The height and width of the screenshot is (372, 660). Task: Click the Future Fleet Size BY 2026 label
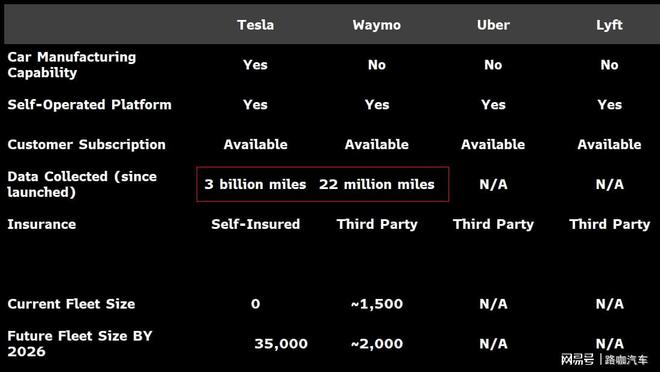80,343
